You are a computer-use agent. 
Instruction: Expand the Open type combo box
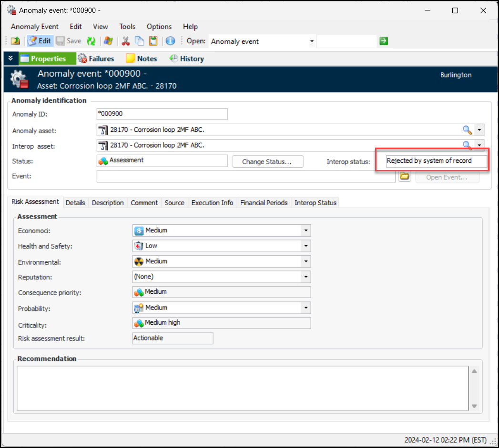click(312, 41)
